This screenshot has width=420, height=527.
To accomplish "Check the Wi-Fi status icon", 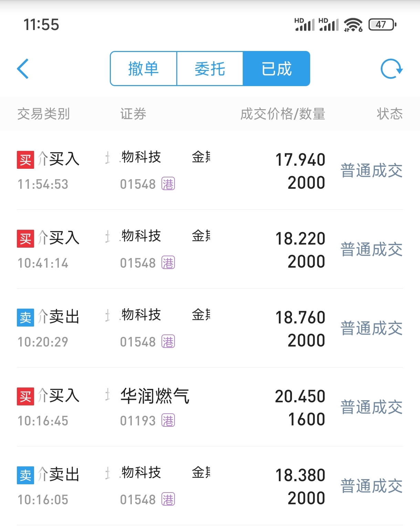I will 353,25.
